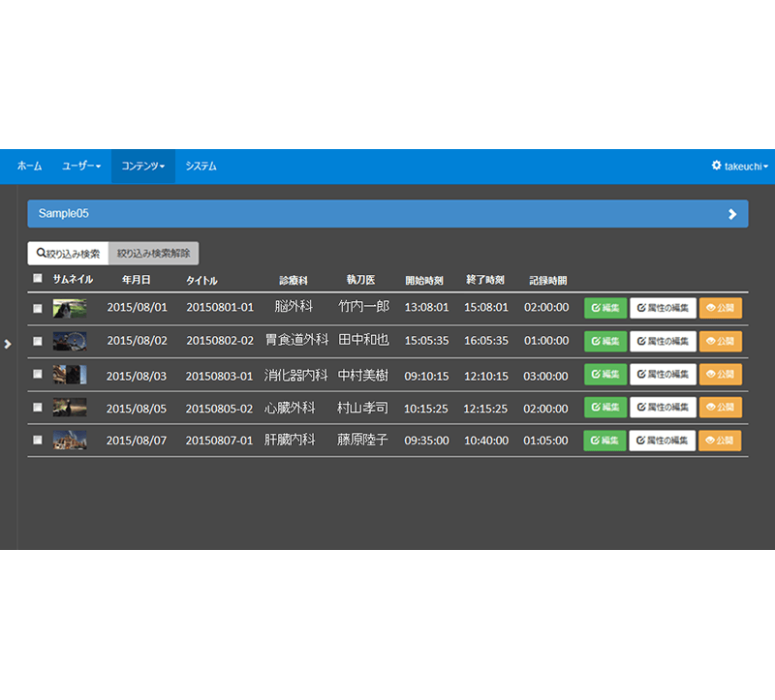Click department cell 胃食道外科
775x700 pixels.
[297, 340]
